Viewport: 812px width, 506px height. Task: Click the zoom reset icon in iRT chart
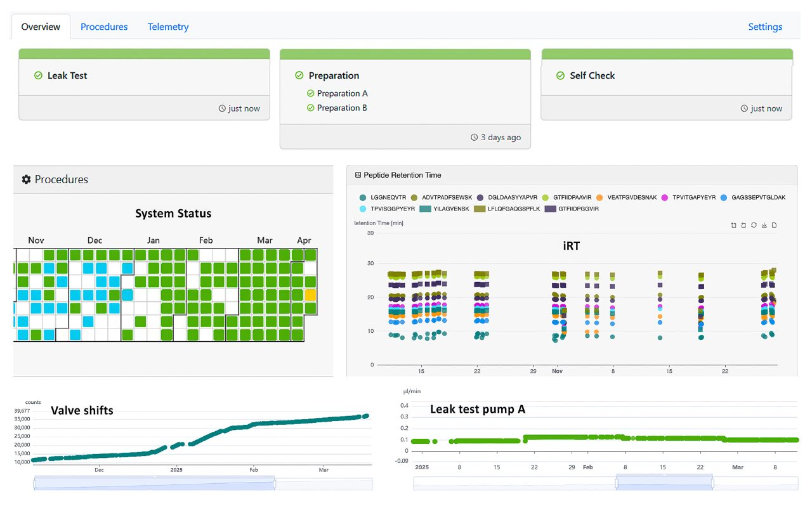[743, 225]
